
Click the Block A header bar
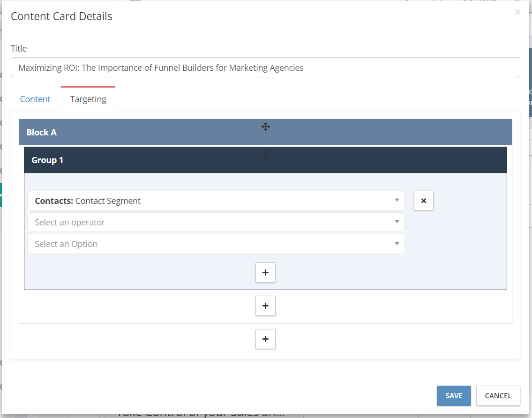[x=265, y=132]
